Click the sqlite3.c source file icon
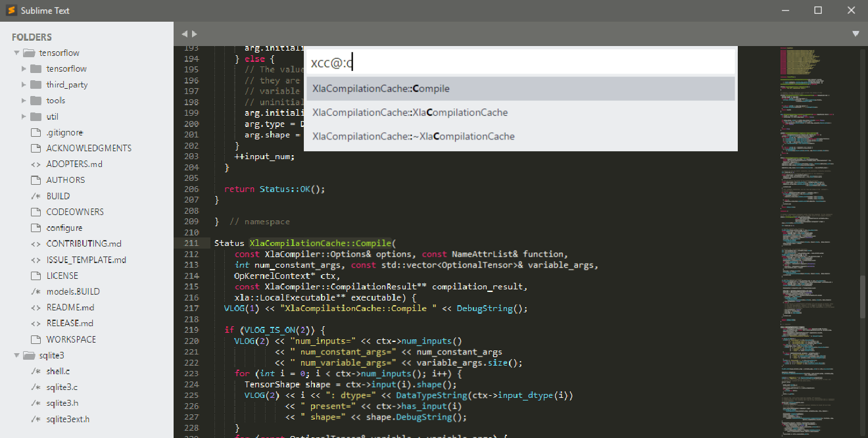The width and height of the screenshot is (868, 438). coord(36,387)
